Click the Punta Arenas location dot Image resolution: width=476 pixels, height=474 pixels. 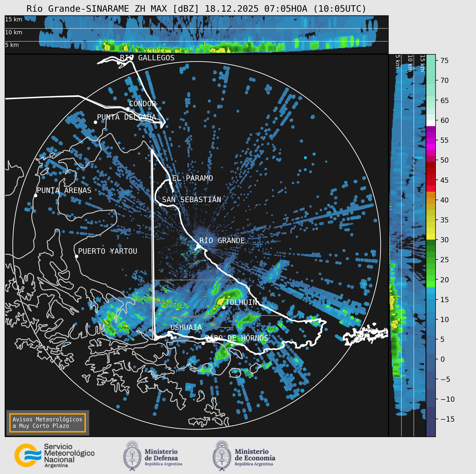36,196
